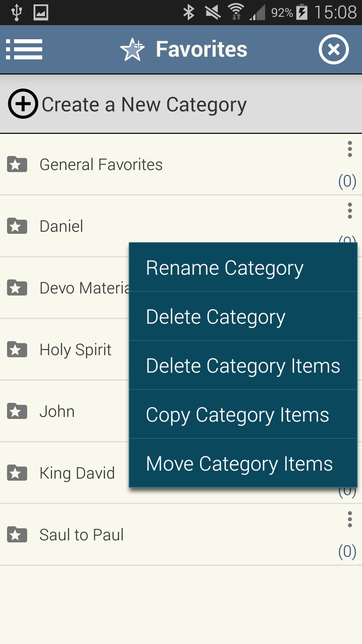Tap the plus circle icon for new category

coord(23,104)
